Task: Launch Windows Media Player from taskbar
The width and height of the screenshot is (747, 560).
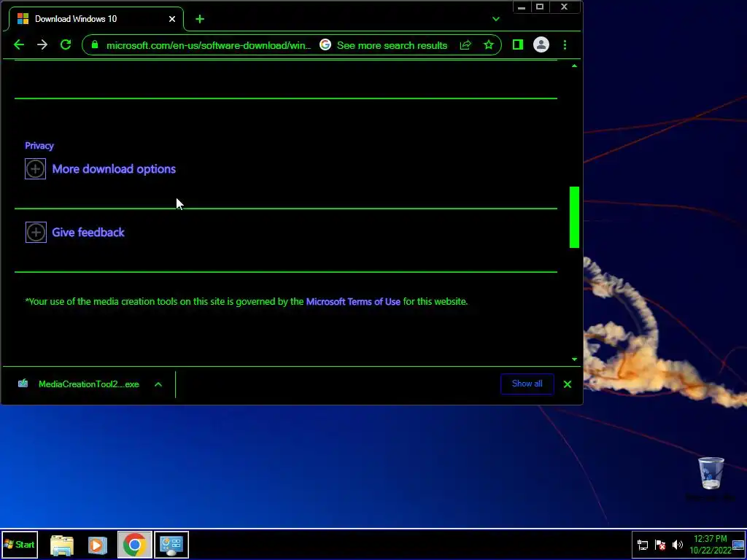Action: tap(97, 545)
